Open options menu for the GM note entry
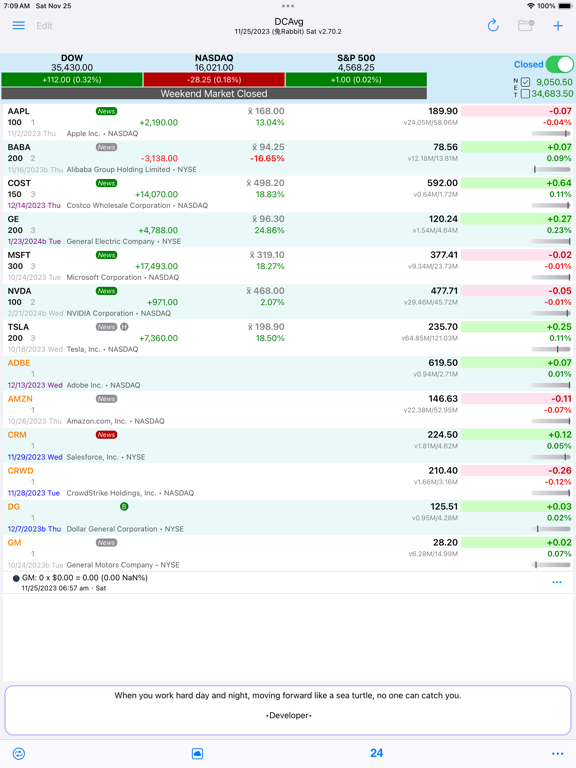The image size is (576, 768). click(x=557, y=582)
